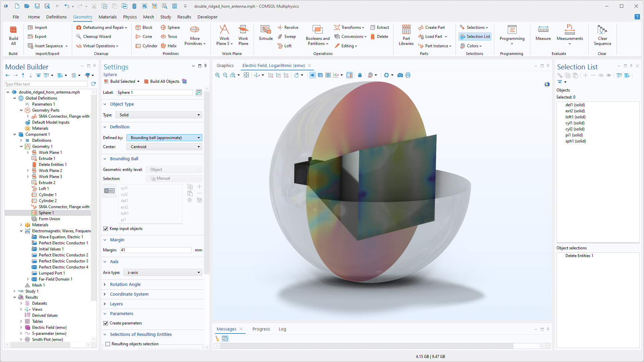Open the Defined by dropdown

click(x=164, y=138)
